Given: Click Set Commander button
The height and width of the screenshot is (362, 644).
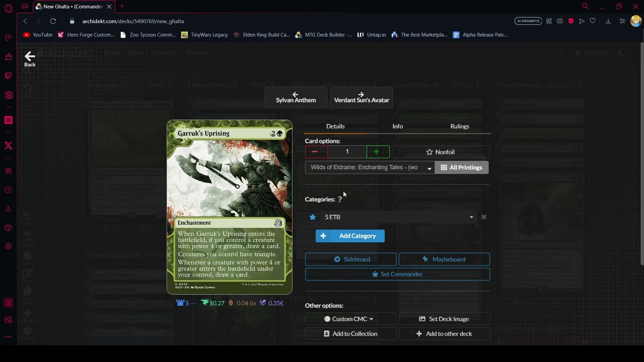Looking at the screenshot, I should pos(397,274).
